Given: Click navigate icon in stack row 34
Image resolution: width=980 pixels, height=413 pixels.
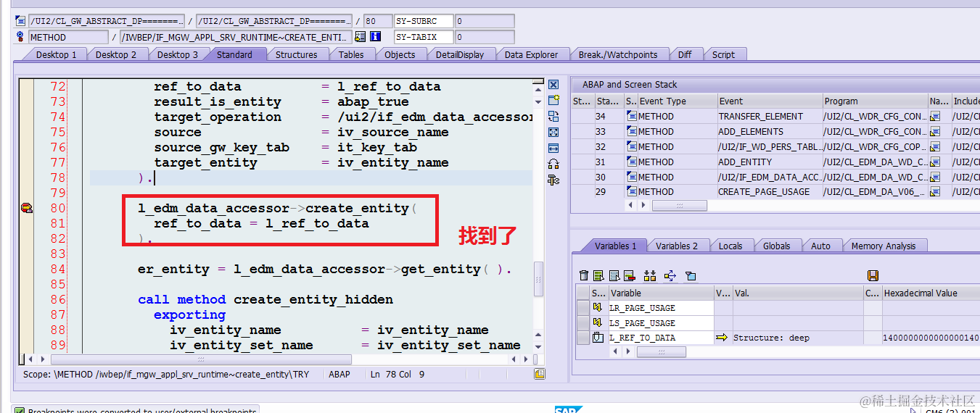Looking at the screenshot, I should [x=935, y=116].
